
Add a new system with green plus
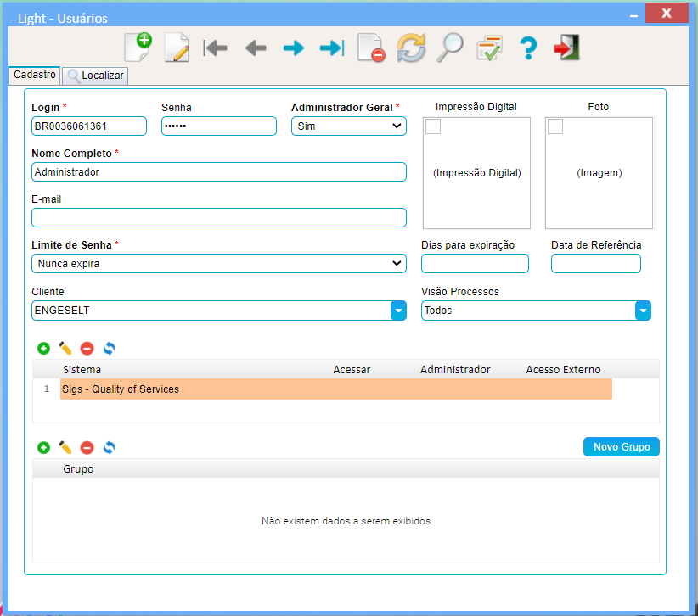[x=43, y=348]
